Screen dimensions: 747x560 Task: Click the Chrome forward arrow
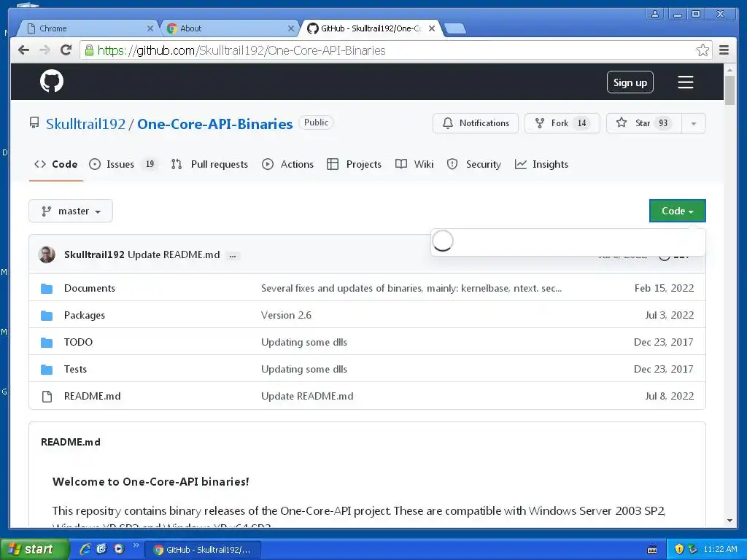click(44, 50)
